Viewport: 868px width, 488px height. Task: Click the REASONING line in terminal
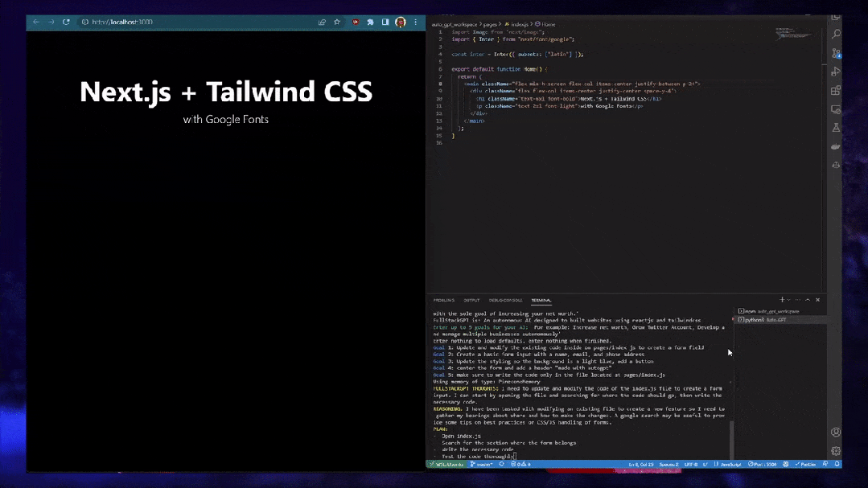click(579, 416)
